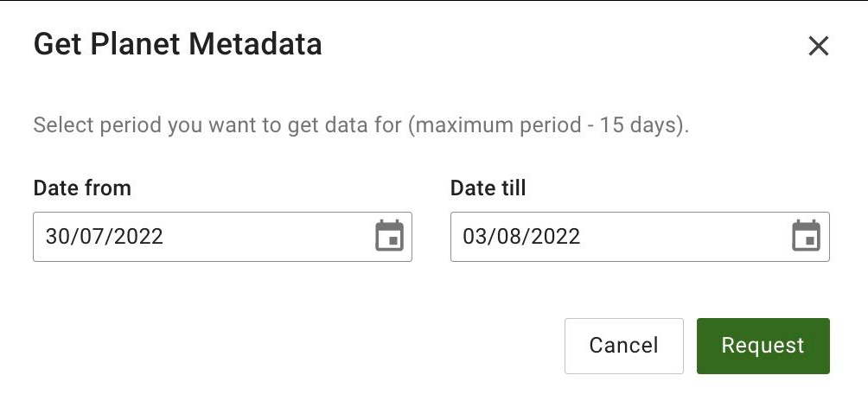Click month value 08 in Date till
Viewport: 868px width, 401px height.
click(x=510, y=236)
